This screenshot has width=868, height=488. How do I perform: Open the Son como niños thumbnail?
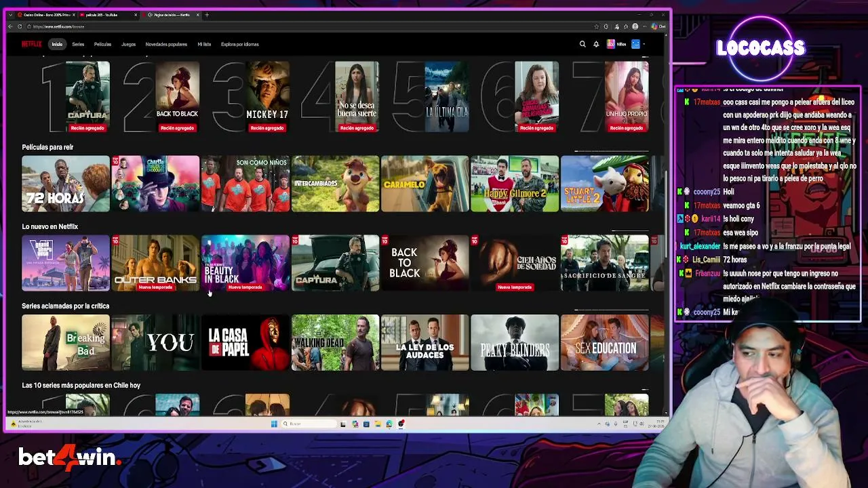pyautogui.click(x=245, y=184)
